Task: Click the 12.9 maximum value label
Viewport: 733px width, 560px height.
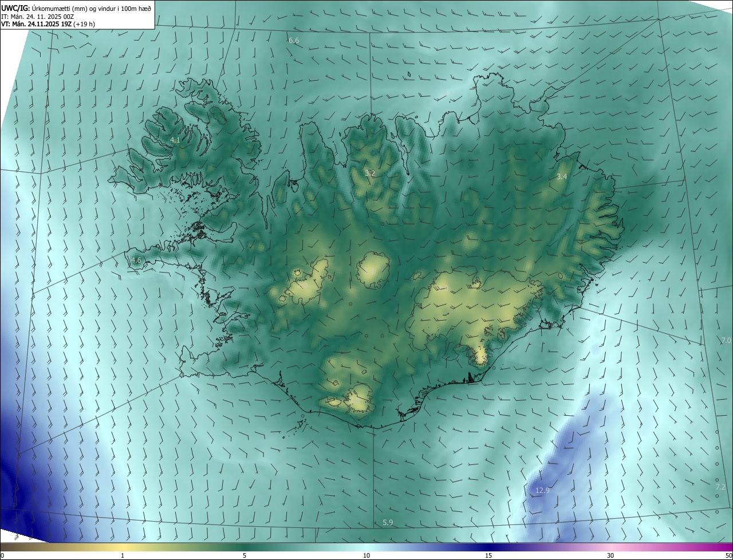Action: (x=542, y=491)
